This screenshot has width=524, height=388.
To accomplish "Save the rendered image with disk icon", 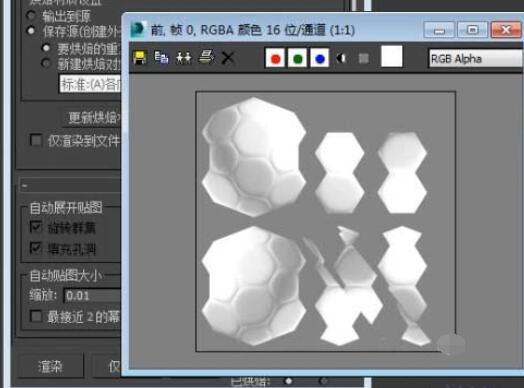I will 139,58.
